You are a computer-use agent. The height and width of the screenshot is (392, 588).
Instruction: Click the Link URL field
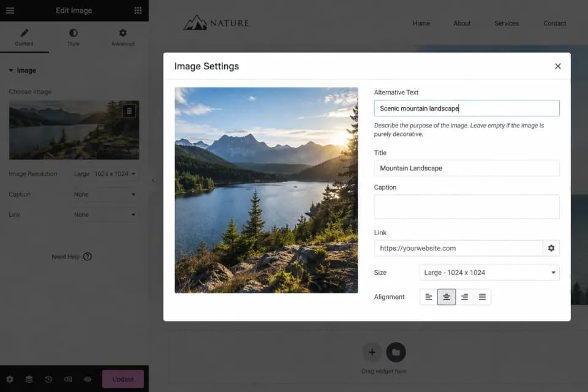tap(458, 248)
